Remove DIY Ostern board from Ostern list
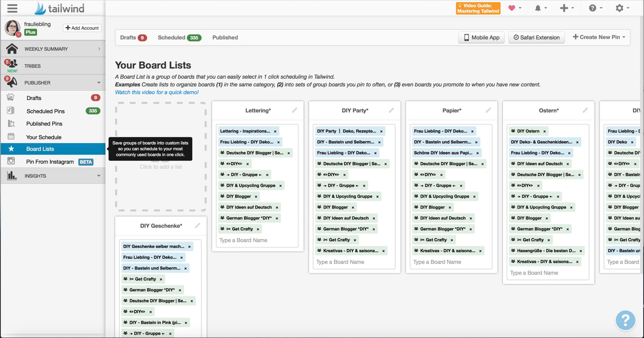The image size is (644, 338). click(545, 131)
